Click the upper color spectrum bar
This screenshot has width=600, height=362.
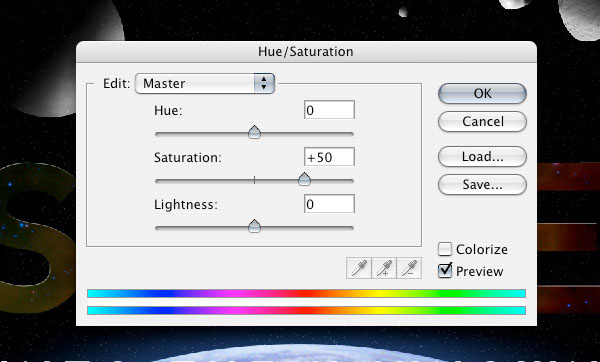307,294
